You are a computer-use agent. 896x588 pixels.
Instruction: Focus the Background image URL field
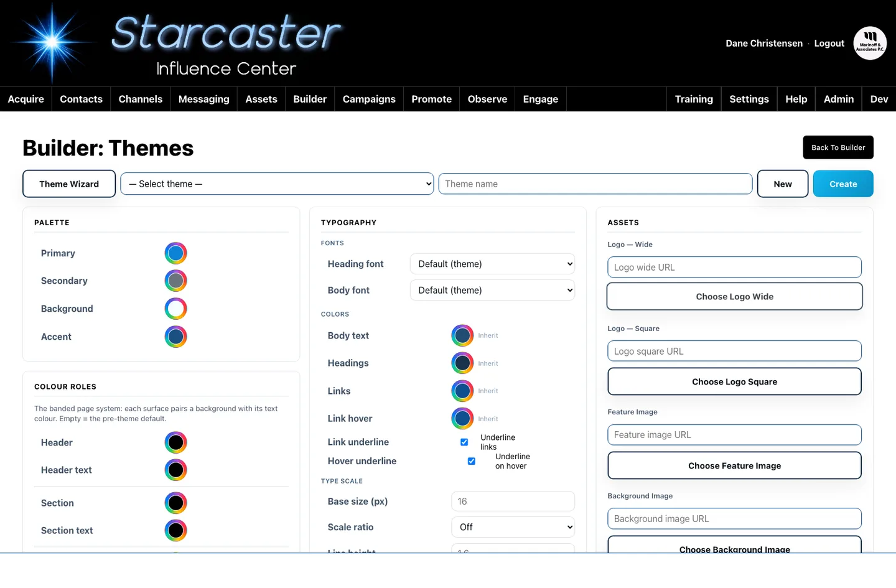pos(735,519)
